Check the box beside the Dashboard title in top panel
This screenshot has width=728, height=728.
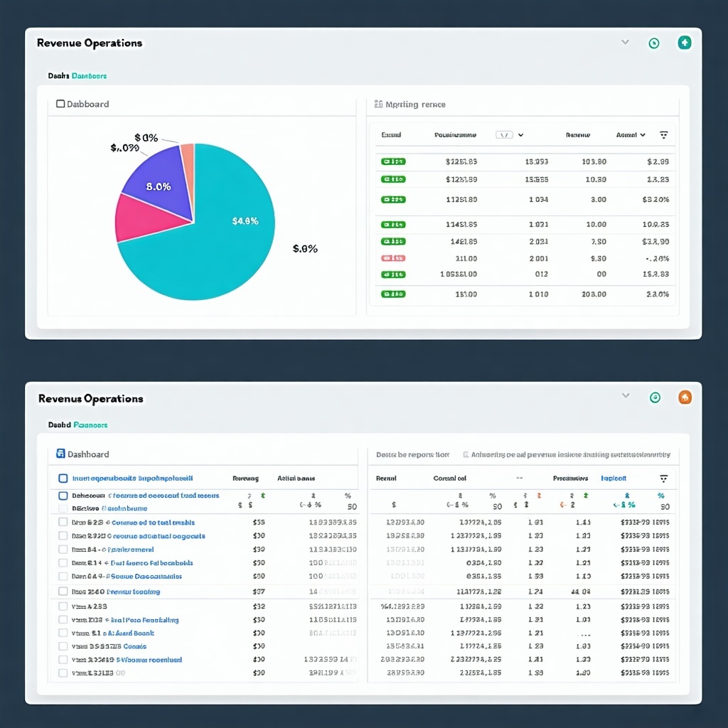[x=60, y=104]
